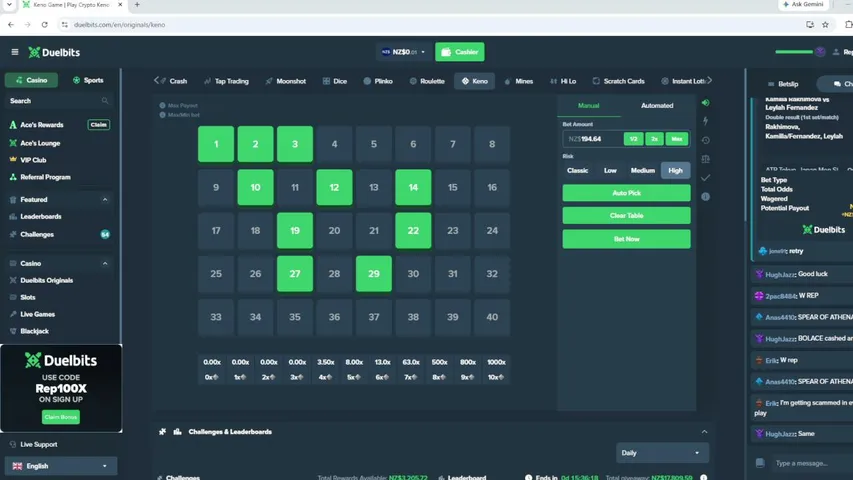The image size is (853, 480).
Task: Open Hi Lo game
Action: tap(563, 81)
